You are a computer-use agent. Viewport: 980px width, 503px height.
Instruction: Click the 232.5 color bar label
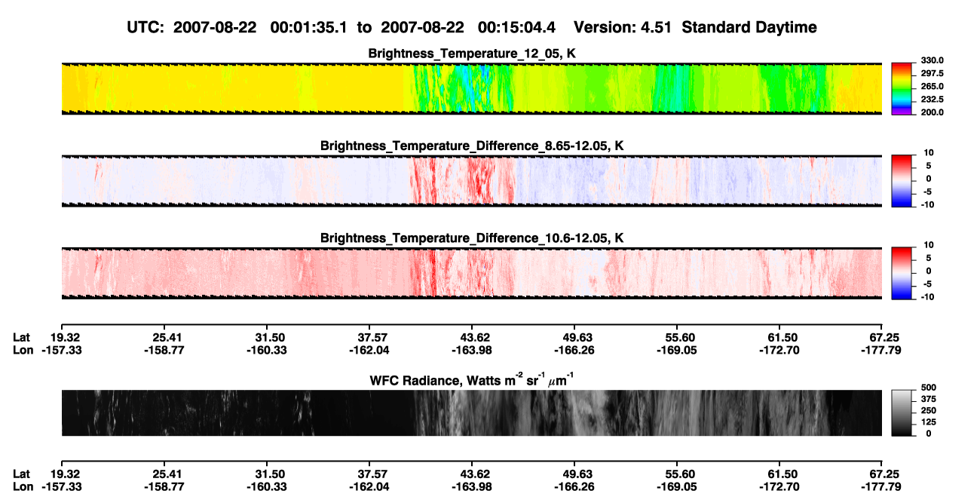(x=933, y=99)
